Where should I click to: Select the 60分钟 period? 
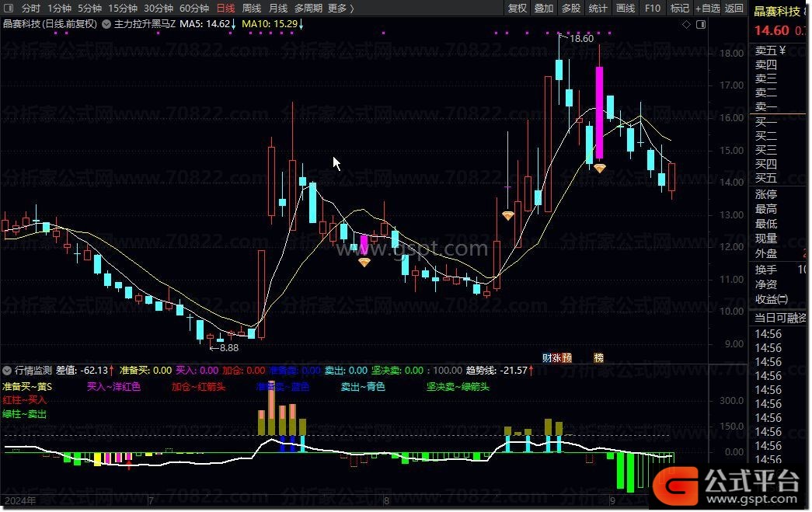tap(194, 9)
